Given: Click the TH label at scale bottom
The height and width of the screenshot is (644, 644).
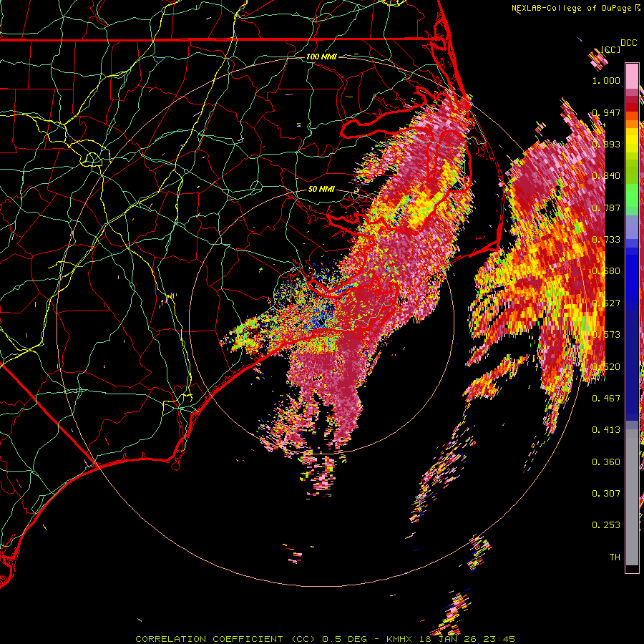Looking at the screenshot, I should coord(615,557).
